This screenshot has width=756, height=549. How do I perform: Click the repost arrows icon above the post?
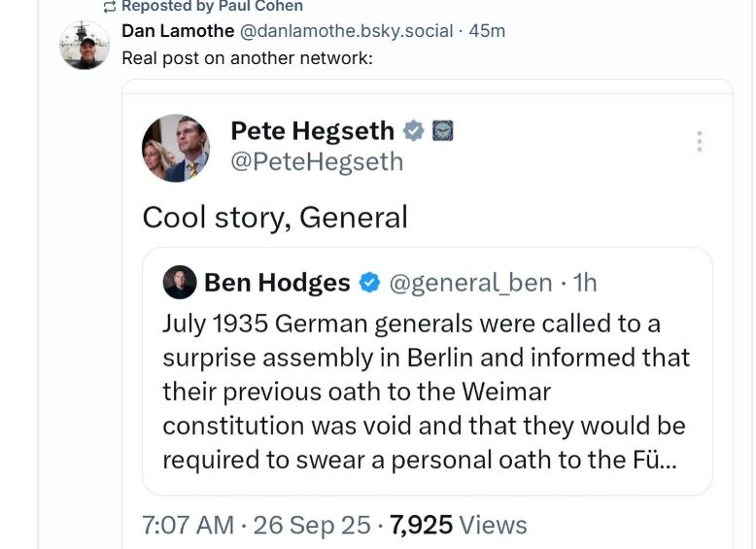(110, 6)
